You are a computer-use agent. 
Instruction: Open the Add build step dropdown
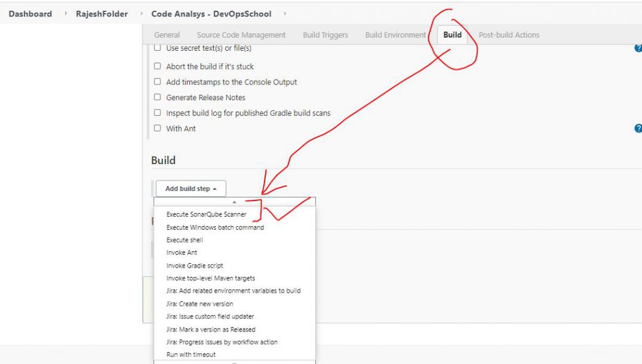(191, 189)
